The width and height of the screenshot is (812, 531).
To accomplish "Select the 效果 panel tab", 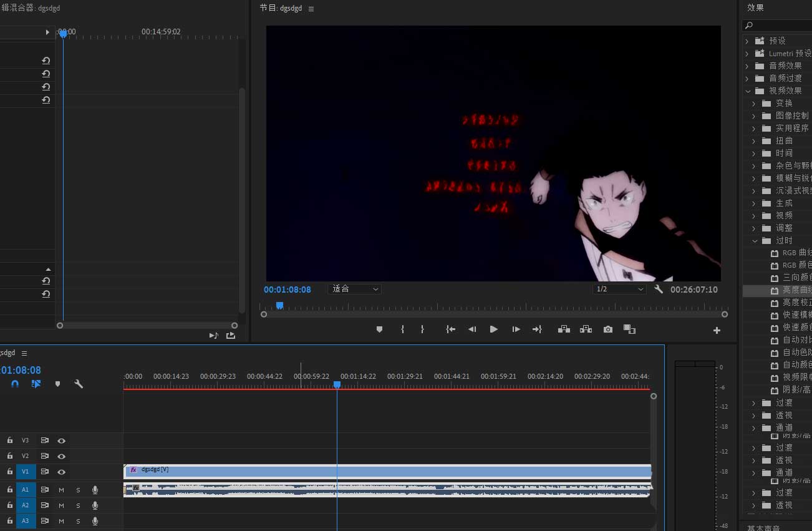I will [x=755, y=7].
